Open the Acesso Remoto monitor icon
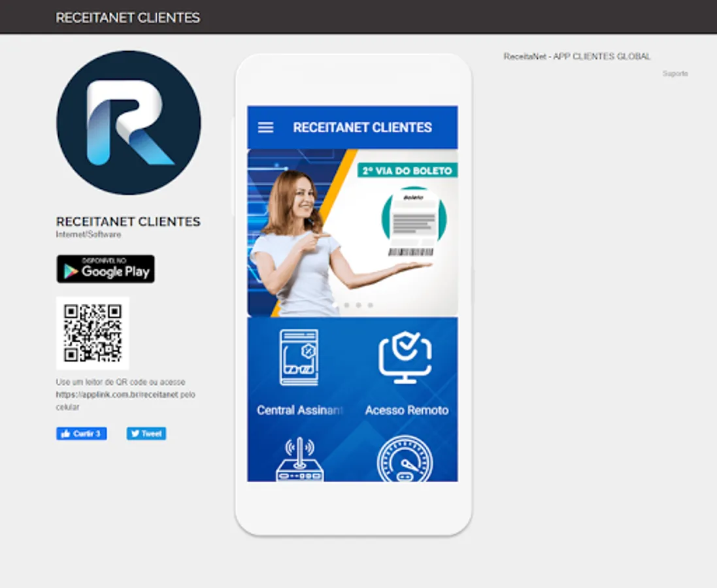717x588 pixels. (405, 357)
